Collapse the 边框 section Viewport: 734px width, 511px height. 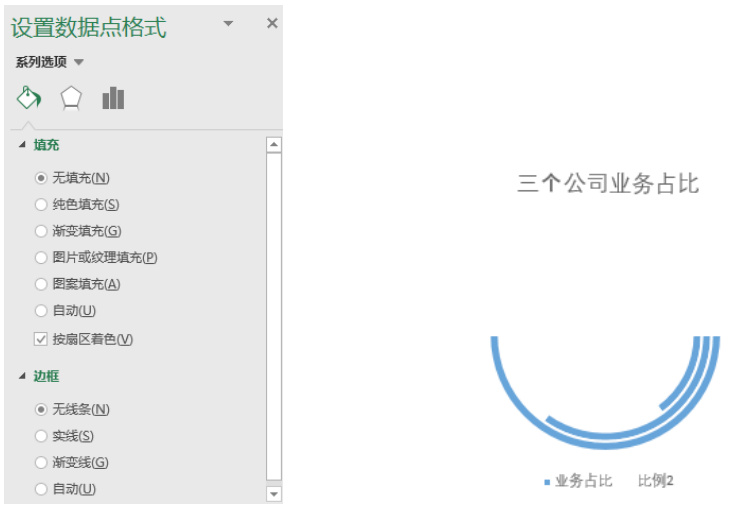[22, 376]
